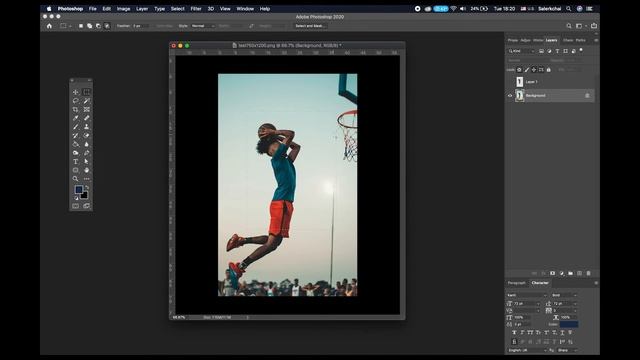Click the Select and Mask button
Screen dimensions: 640x360
[310, 26]
